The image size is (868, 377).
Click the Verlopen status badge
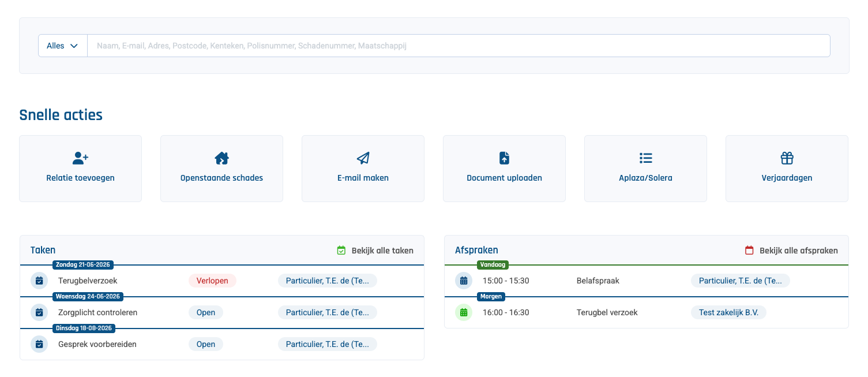pos(212,281)
